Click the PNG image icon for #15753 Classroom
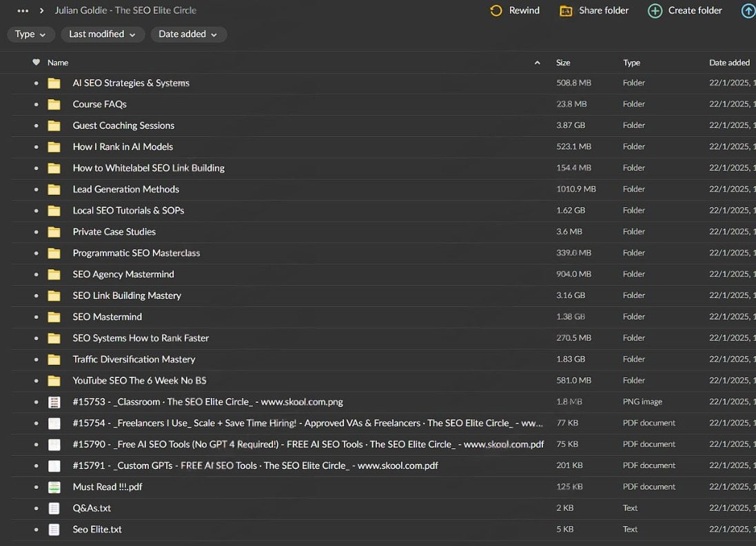This screenshot has width=756, height=546. [x=54, y=402]
